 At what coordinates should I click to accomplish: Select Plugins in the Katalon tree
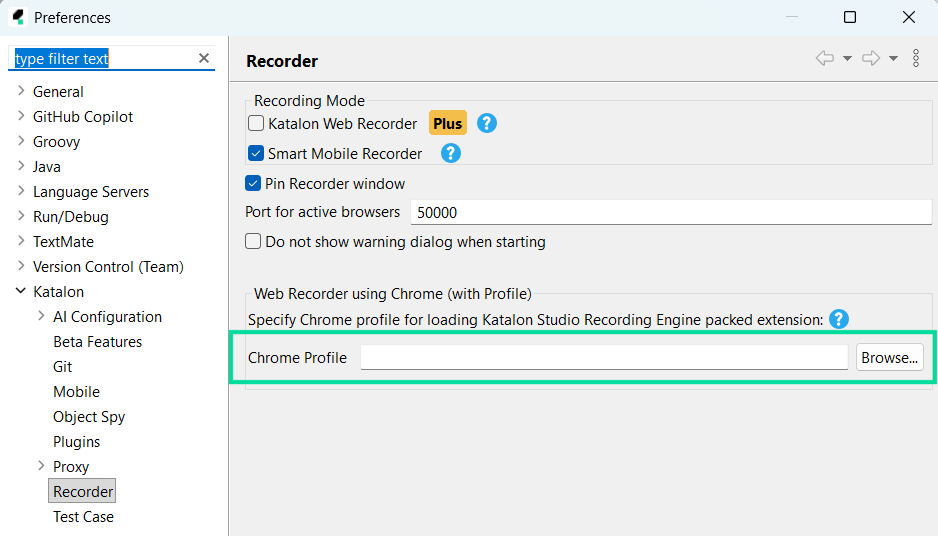[77, 442]
